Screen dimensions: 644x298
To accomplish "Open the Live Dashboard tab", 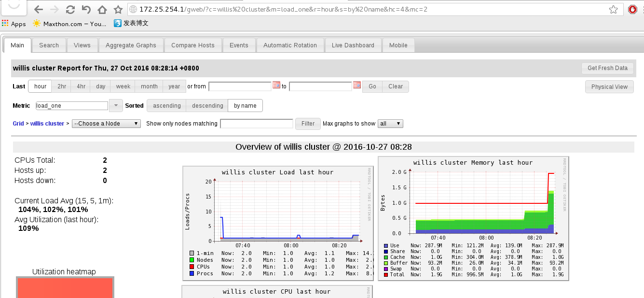I will [x=353, y=45].
